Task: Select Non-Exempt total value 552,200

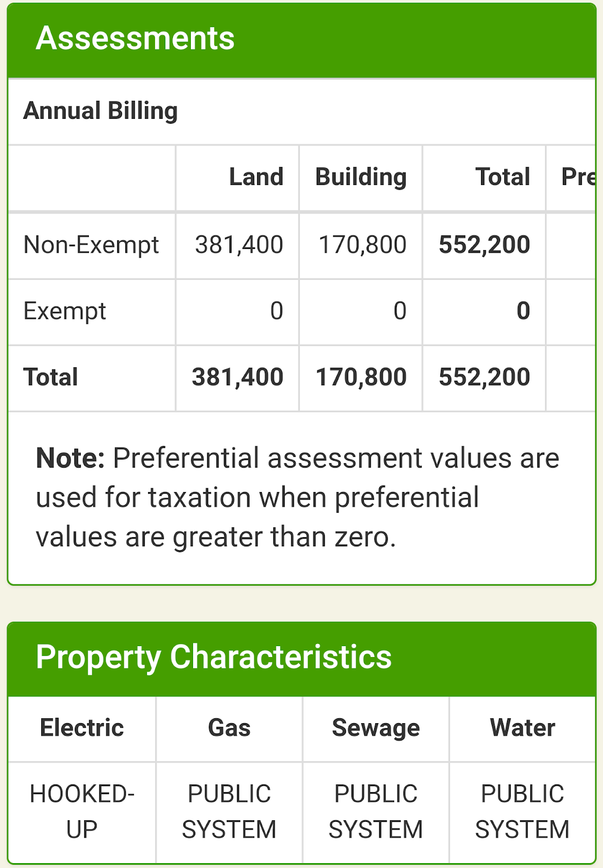Action: pos(484,245)
